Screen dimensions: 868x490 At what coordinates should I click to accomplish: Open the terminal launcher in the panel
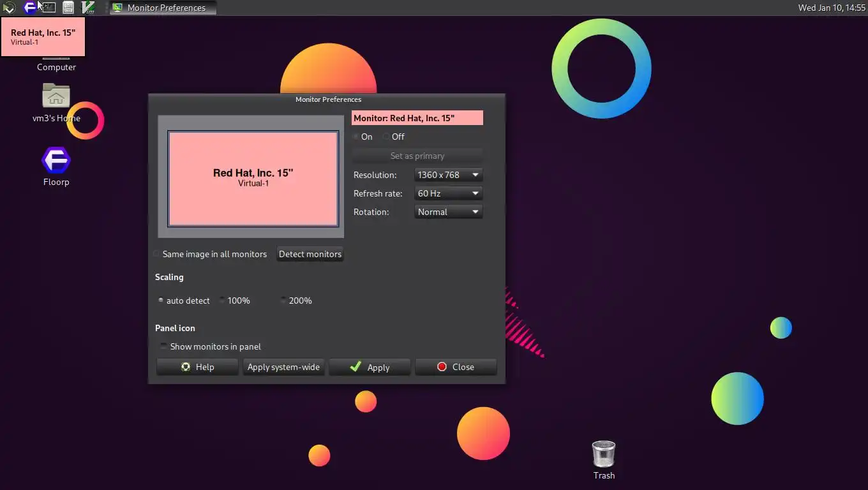point(49,8)
